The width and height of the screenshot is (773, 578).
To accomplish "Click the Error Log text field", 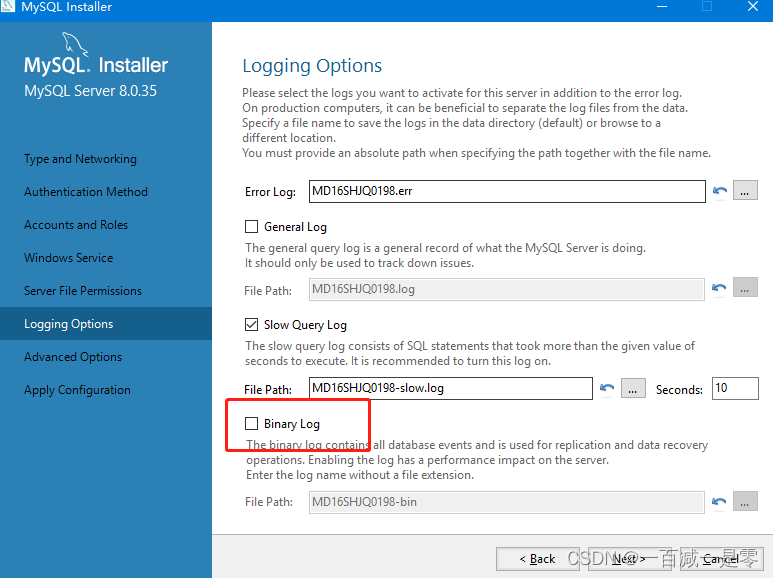I will click(507, 191).
